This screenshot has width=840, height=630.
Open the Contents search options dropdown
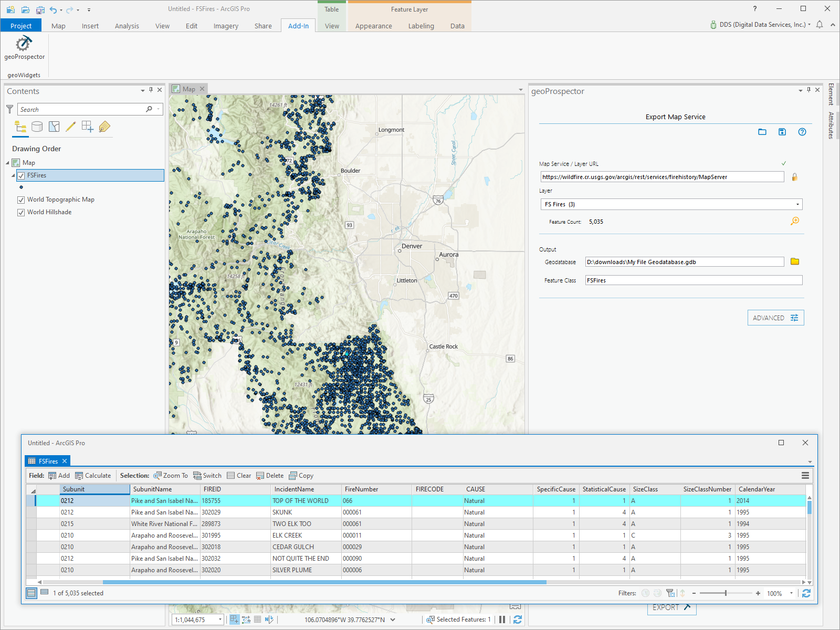pos(158,109)
